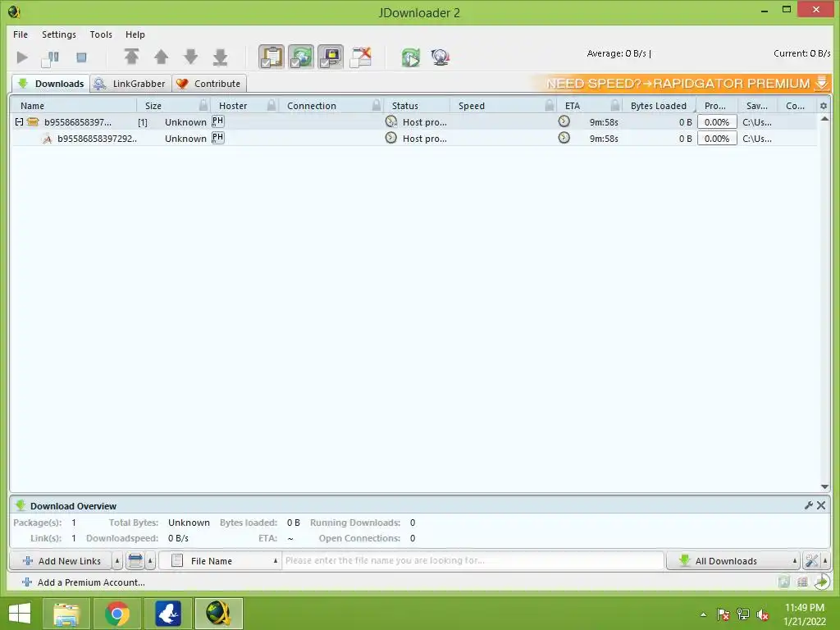Open Download Overview wrench settings
Screen dimensions: 840x630
click(808, 505)
